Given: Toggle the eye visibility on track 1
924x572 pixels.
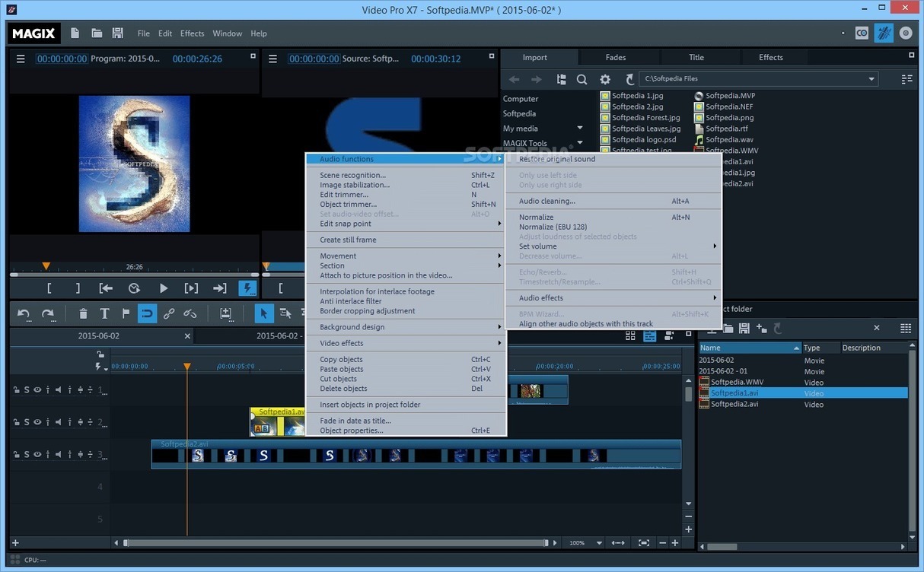Looking at the screenshot, I should [x=37, y=390].
